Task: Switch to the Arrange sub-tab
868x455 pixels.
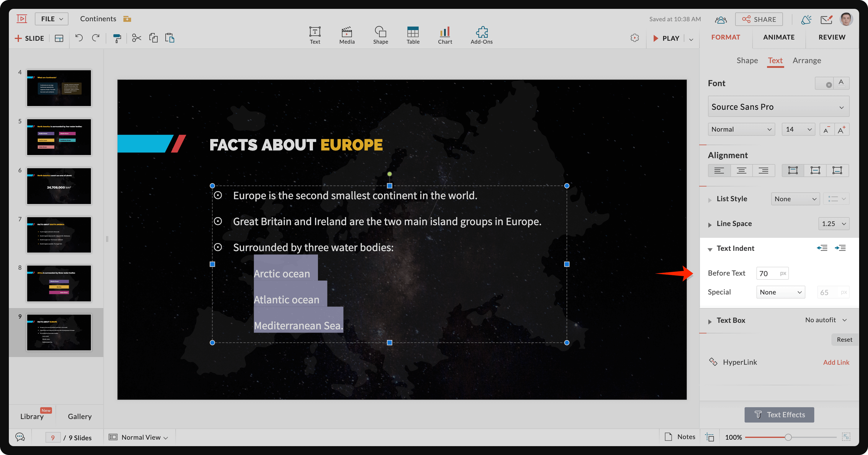Action: click(807, 60)
